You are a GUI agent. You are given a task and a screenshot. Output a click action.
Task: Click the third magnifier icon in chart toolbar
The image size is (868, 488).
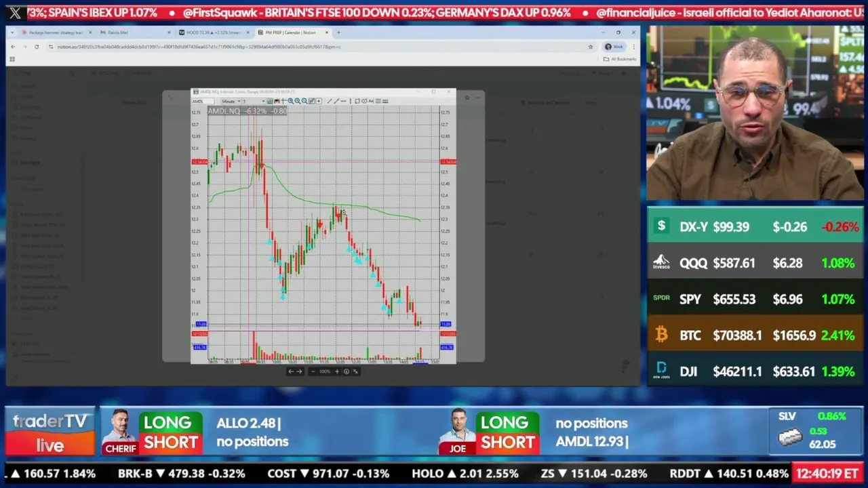click(304, 101)
